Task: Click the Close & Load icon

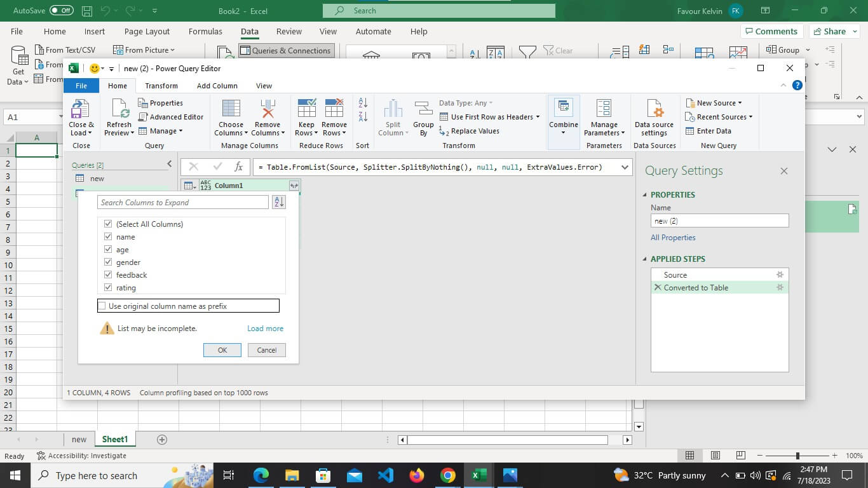Action: pos(80,109)
